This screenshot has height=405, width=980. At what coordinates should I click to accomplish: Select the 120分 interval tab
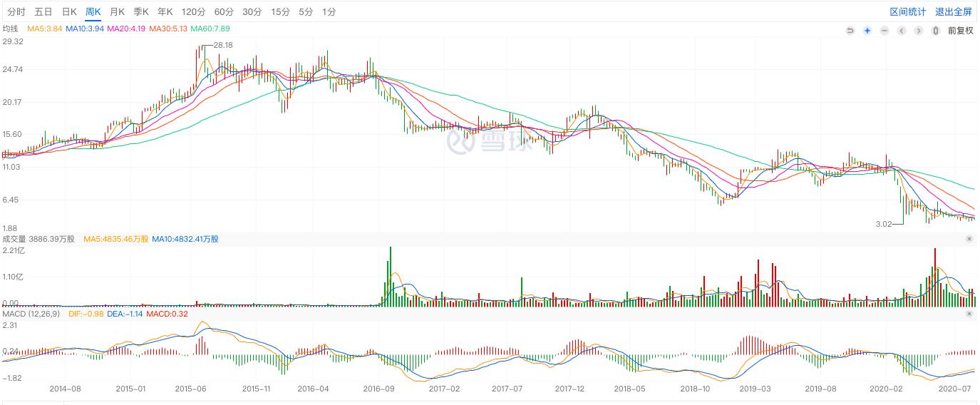point(193,12)
